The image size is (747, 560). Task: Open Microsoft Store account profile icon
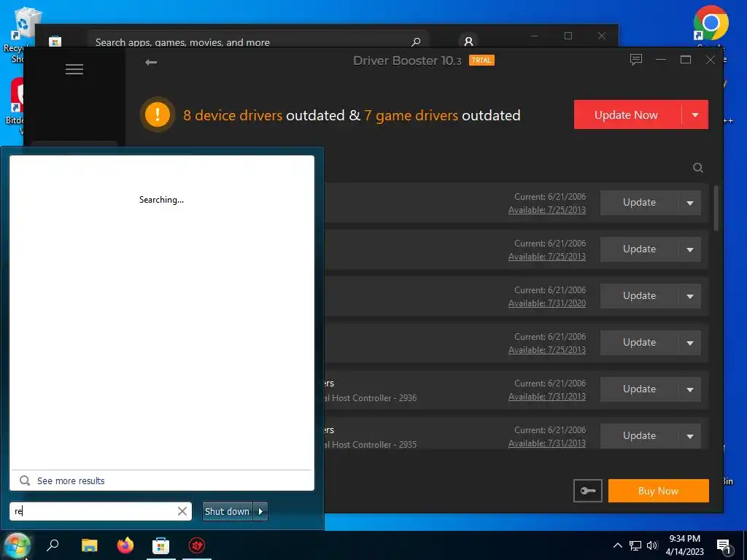468,42
